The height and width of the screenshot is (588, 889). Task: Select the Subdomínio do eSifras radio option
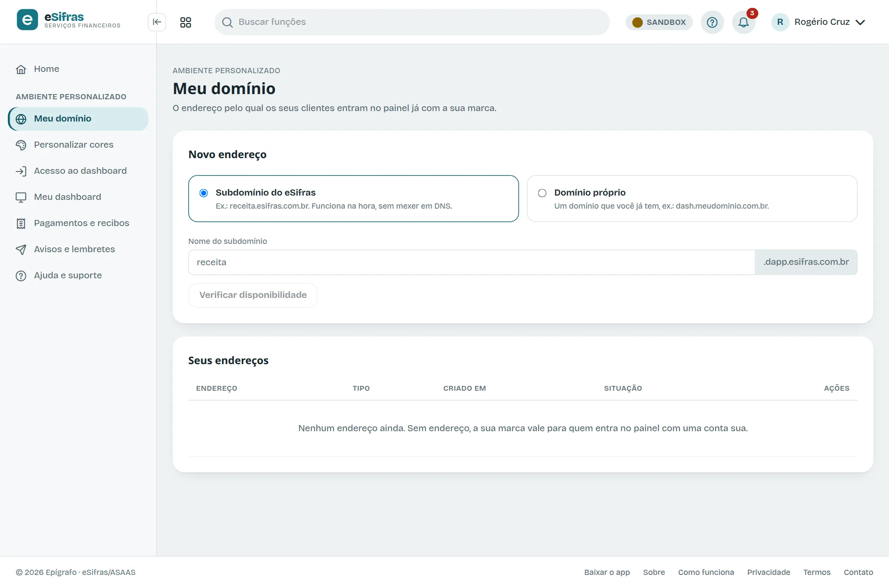click(x=204, y=193)
